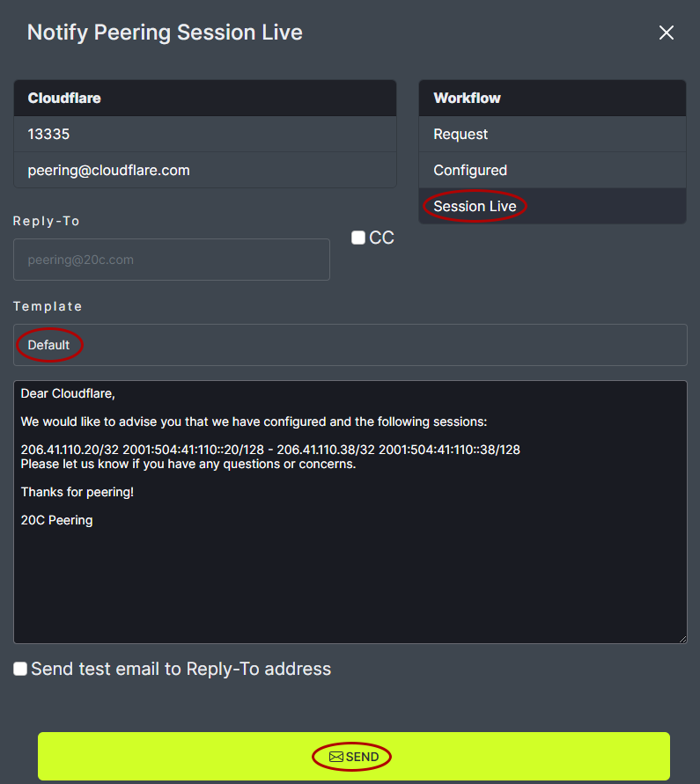Select the Request workflow step
The height and width of the screenshot is (784, 700).
(x=552, y=135)
